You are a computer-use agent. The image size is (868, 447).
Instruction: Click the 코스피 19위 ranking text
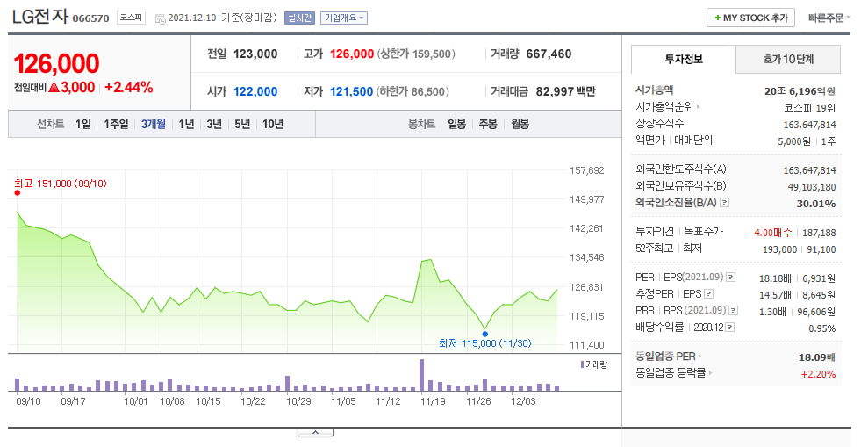(x=810, y=108)
